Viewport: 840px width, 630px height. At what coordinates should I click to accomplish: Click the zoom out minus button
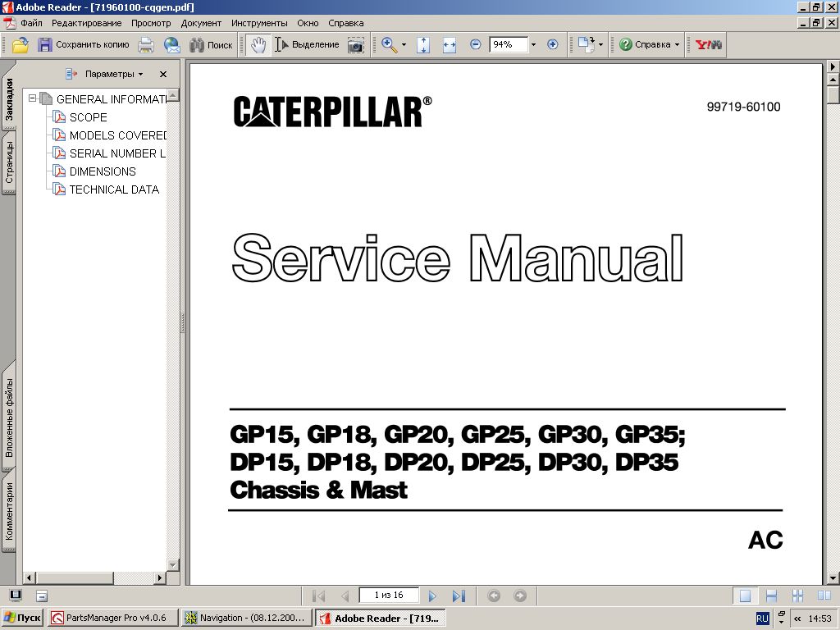tap(476, 45)
